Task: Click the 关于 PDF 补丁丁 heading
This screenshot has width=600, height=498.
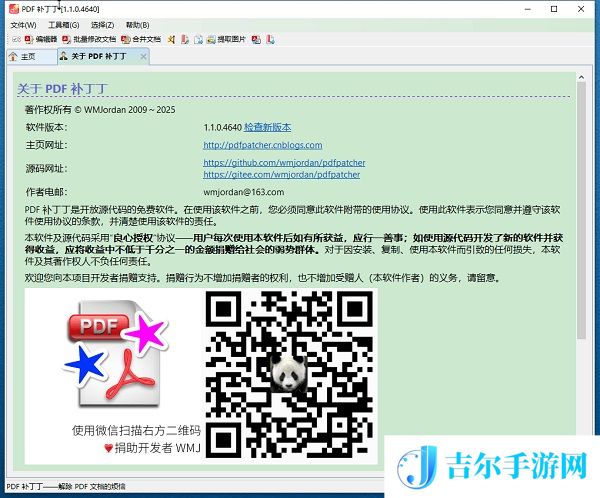Action: tap(62, 88)
